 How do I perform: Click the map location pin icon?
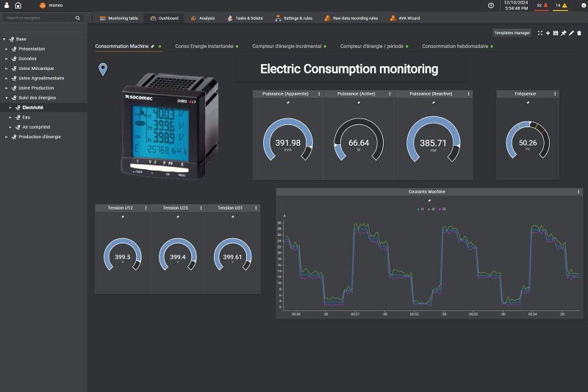point(103,69)
